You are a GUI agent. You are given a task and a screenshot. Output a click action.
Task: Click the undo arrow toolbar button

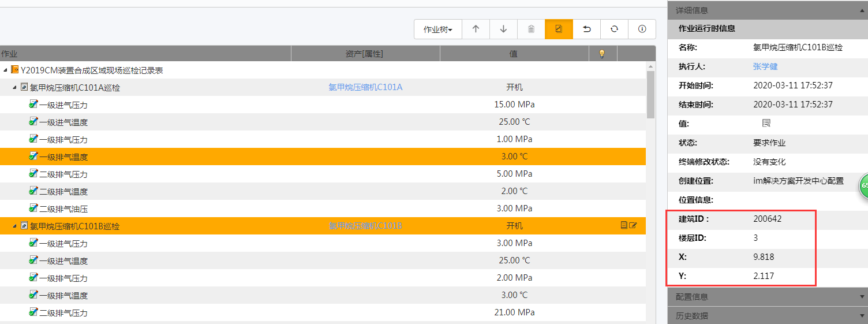[587, 29]
